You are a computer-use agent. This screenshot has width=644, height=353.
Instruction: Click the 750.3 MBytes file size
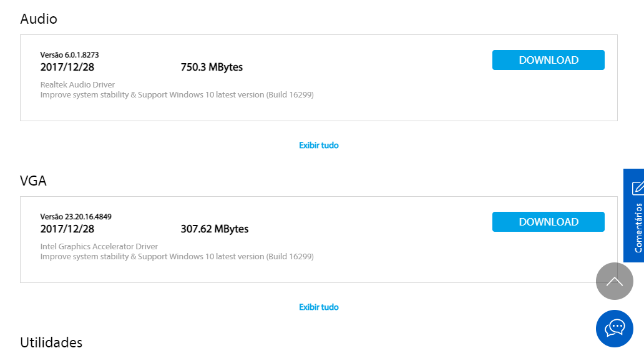212,67
